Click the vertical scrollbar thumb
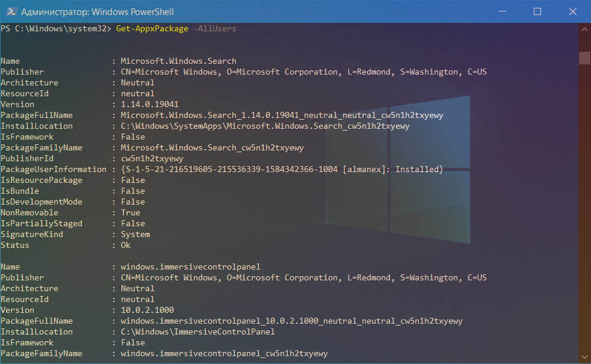 click(584, 58)
